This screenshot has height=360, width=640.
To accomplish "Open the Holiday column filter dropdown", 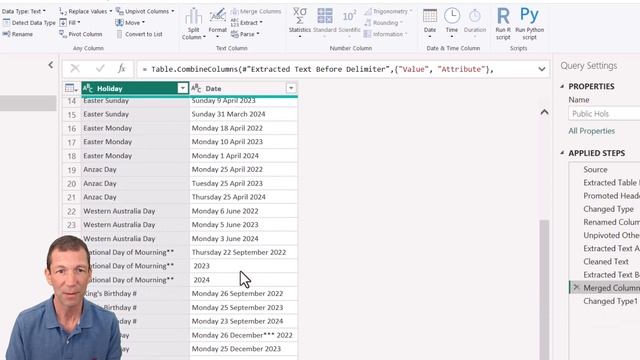I will coord(182,88).
